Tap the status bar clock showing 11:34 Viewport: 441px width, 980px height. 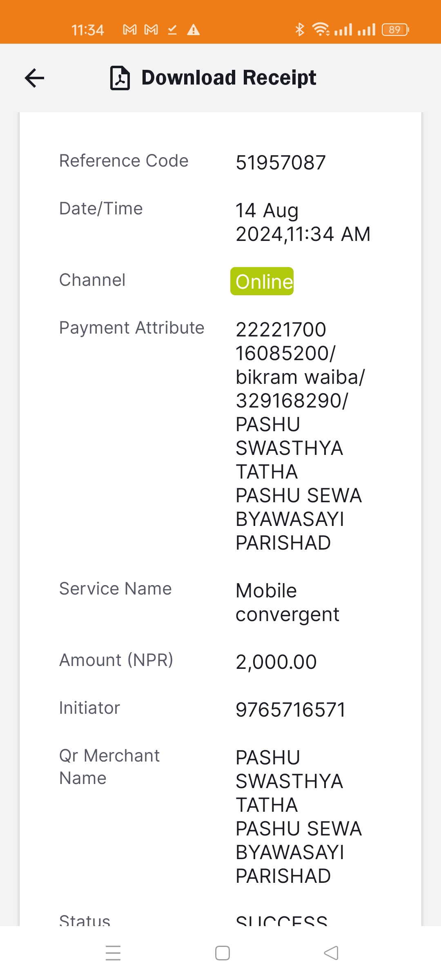(88, 30)
